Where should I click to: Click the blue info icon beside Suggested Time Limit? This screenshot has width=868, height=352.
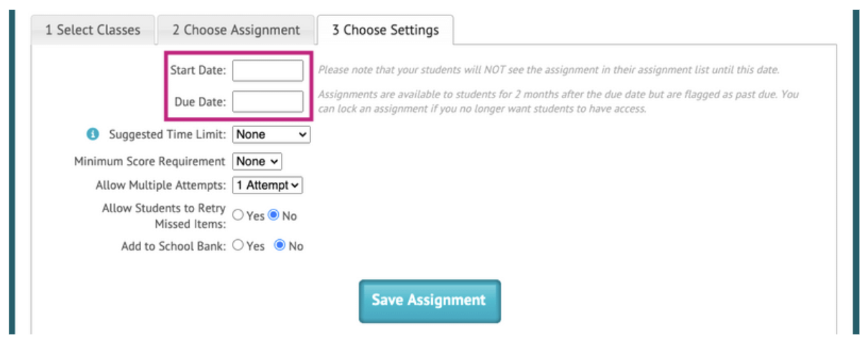tap(93, 134)
